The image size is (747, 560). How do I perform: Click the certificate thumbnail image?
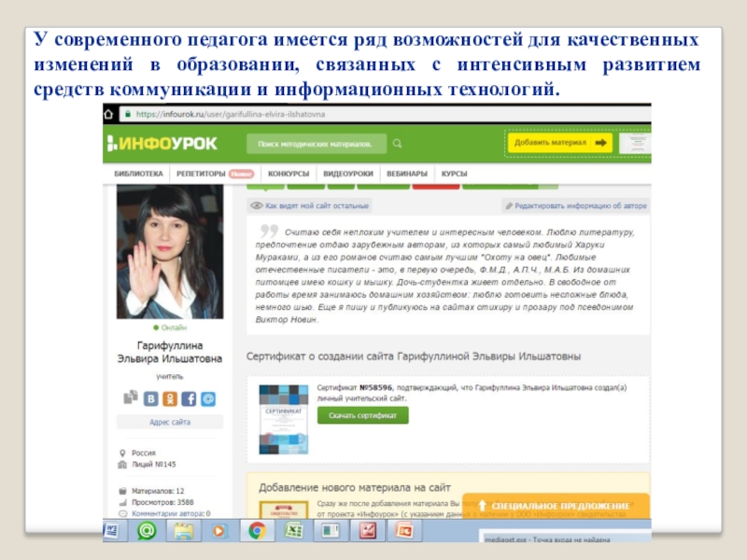pyautogui.click(x=284, y=419)
